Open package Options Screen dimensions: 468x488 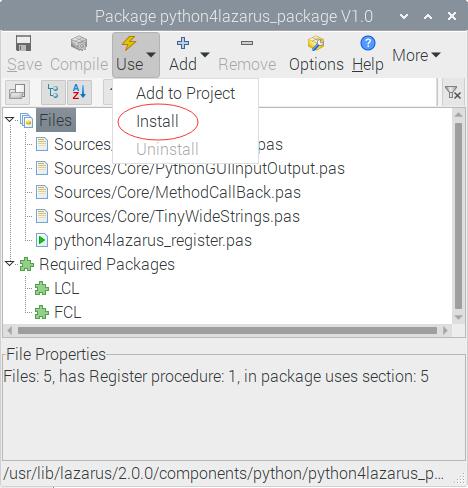coord(316,54)
